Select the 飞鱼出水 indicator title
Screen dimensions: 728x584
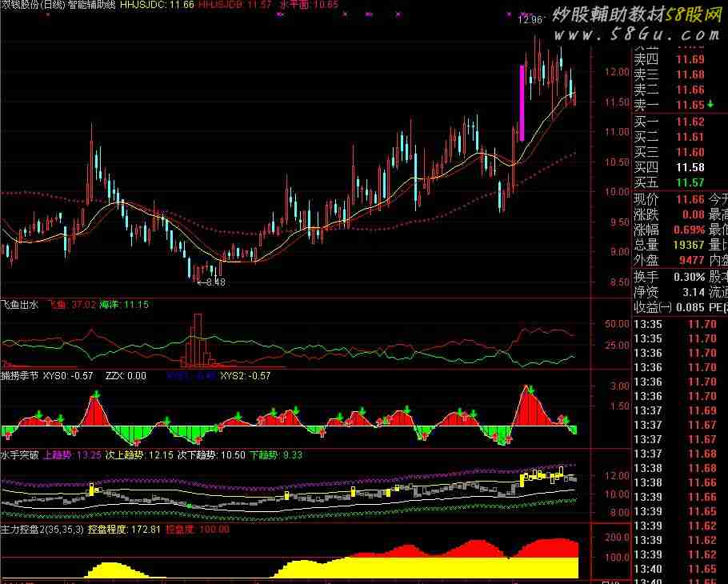click(x=20, y=304)
